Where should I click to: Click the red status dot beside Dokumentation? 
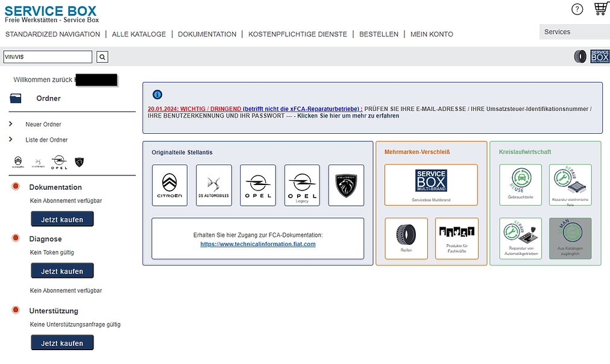tap(16, 186)
